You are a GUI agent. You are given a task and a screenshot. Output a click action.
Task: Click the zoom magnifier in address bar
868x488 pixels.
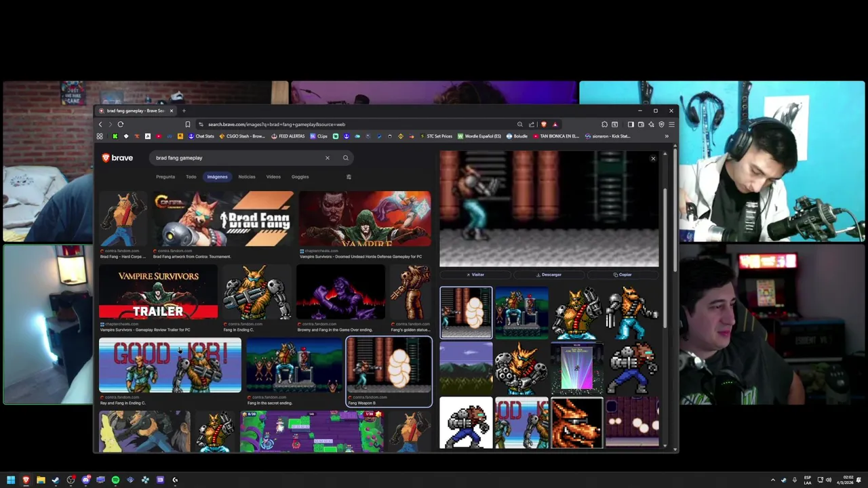point(520,124)
